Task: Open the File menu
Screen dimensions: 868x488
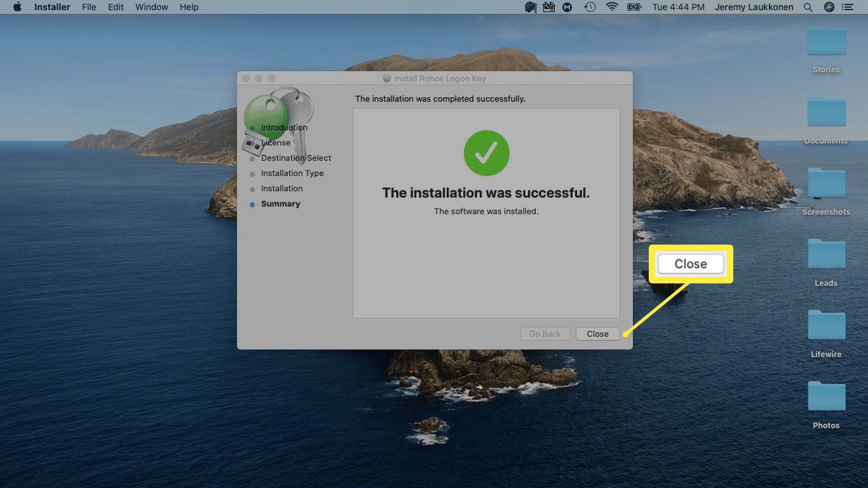Action: coord(89,7)
